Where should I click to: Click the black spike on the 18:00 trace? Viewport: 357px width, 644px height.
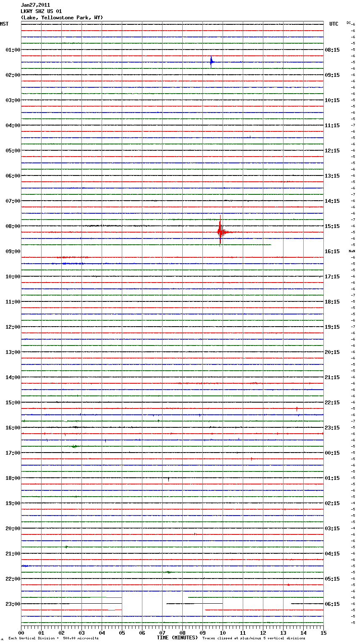pyautogui.click(x=168, y=479)
